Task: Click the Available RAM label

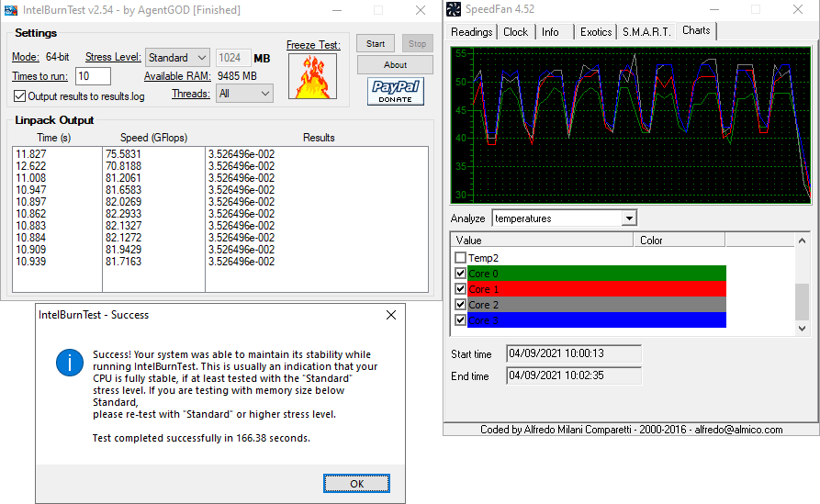Action: [177, 76]
